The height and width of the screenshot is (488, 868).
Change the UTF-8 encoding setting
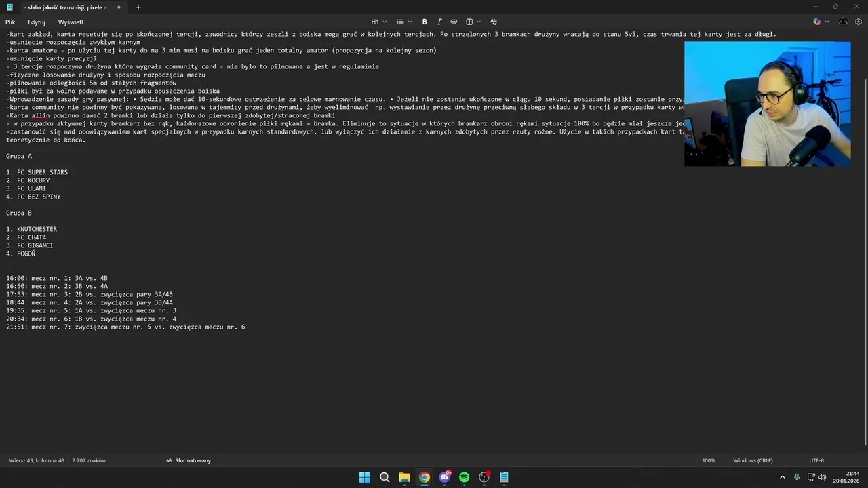coord(816,460)
